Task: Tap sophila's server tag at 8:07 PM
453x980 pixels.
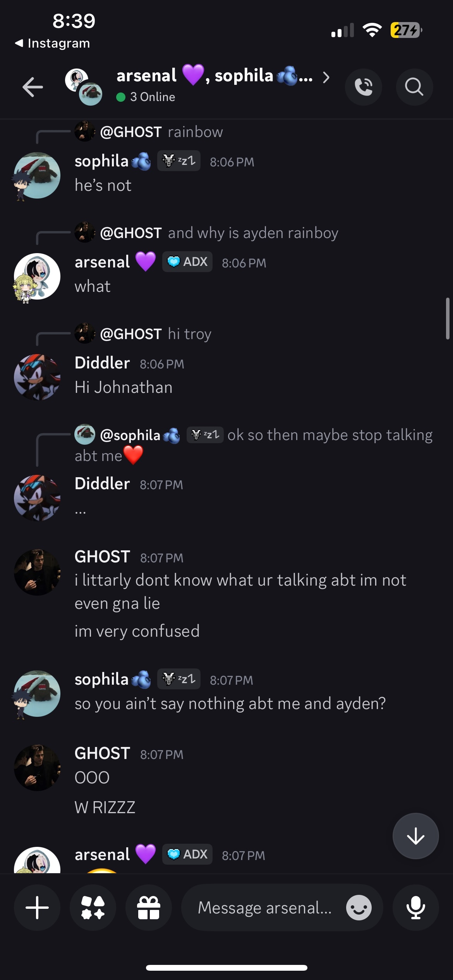Action: click(x=179, y=679)
